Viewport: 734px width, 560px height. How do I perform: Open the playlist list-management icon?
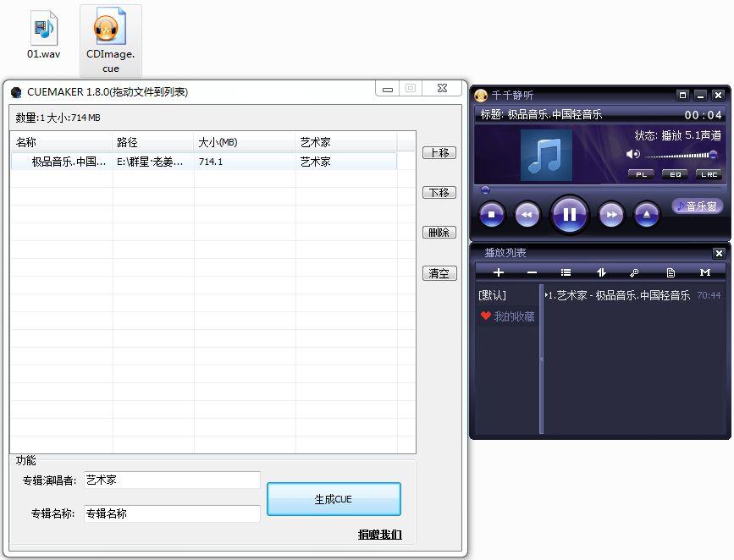(x=566, y=272)
